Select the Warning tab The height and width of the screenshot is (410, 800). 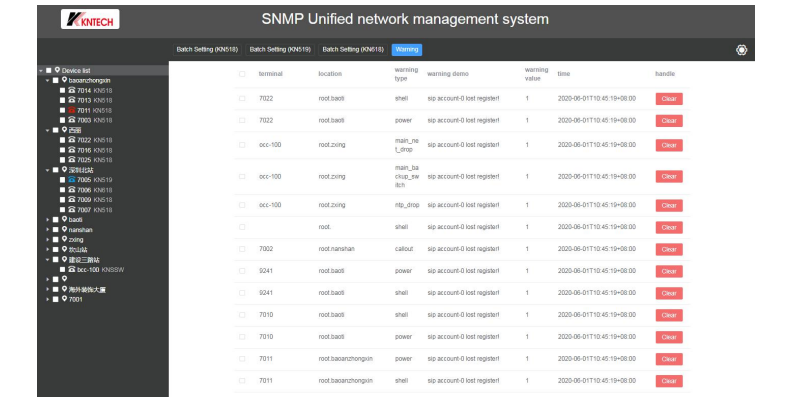point(406,49)
